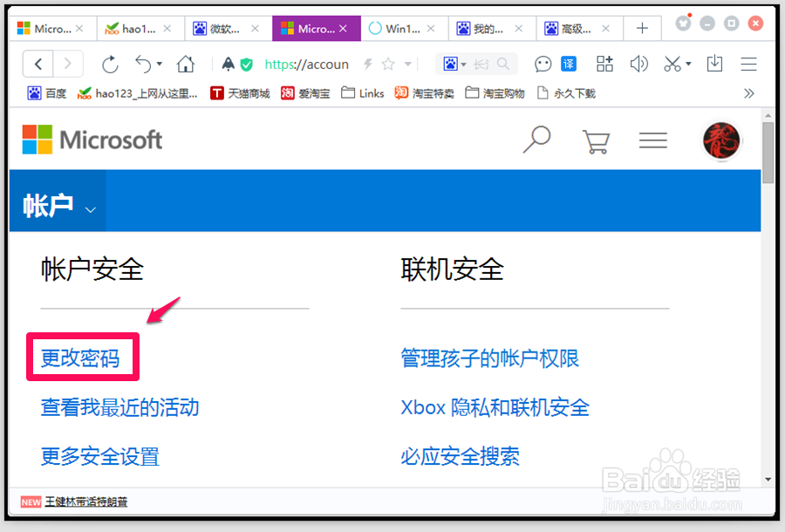
Task: Click the page scrollbar down arrow
Action: (x=768, y=480)
